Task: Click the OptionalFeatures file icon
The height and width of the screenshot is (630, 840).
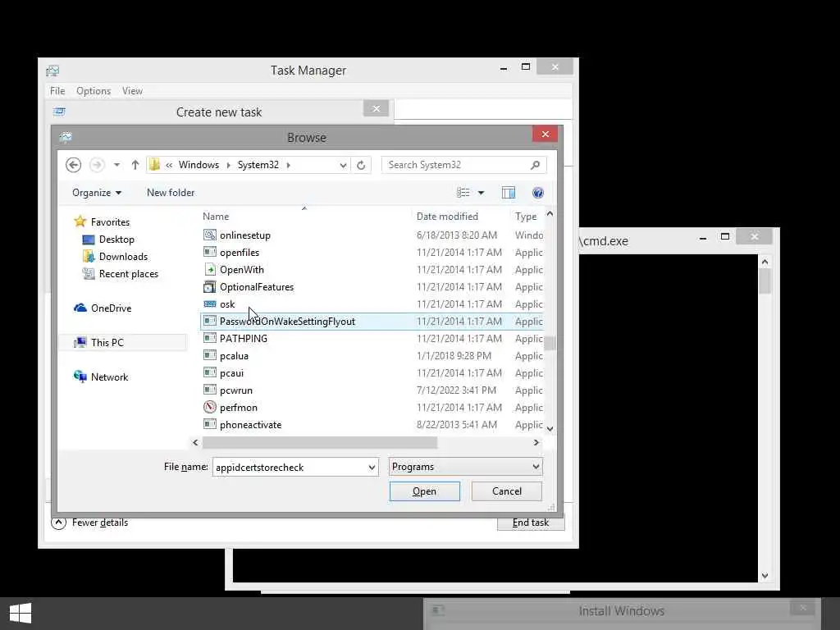Action: (x=210, y=286)
